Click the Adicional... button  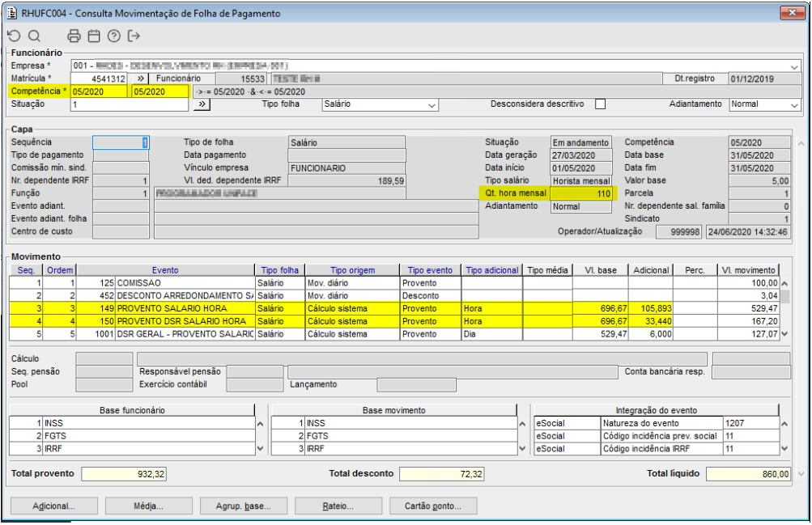click(53, 506)
